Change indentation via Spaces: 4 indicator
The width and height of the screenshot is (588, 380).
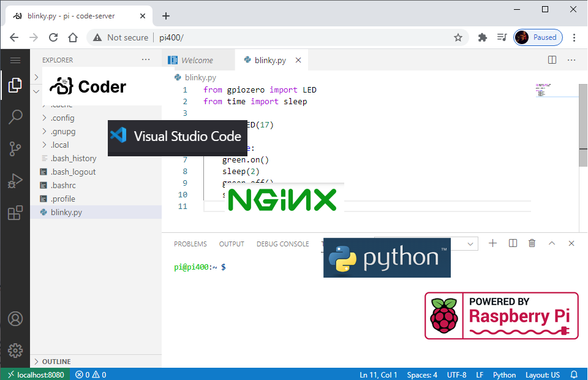pyautogui.click(x=421, y=374)
